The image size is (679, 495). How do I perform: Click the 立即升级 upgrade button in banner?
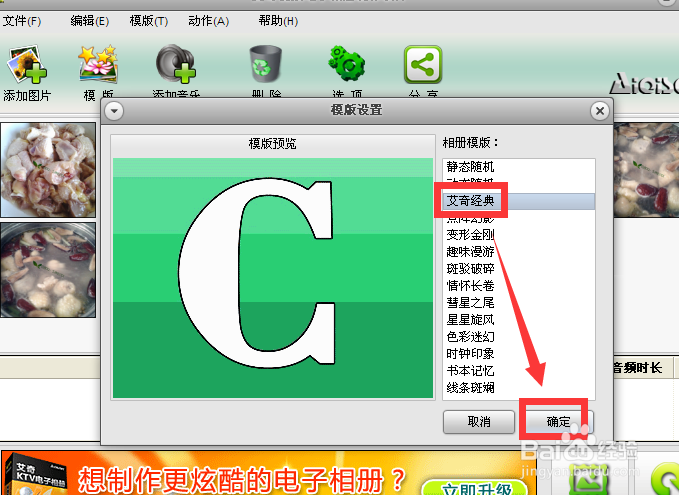coord(475,488)
